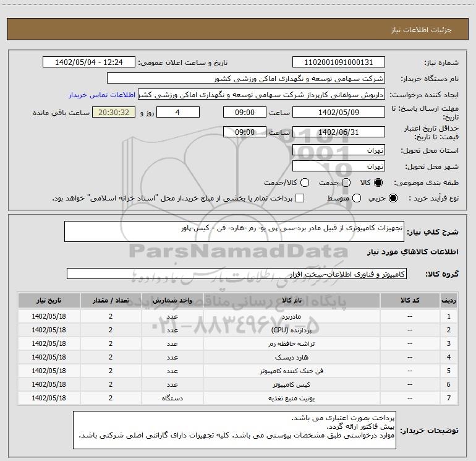Click the request creator name field
The width and height of the screenshot is (476, 461).
click(261, 95)
